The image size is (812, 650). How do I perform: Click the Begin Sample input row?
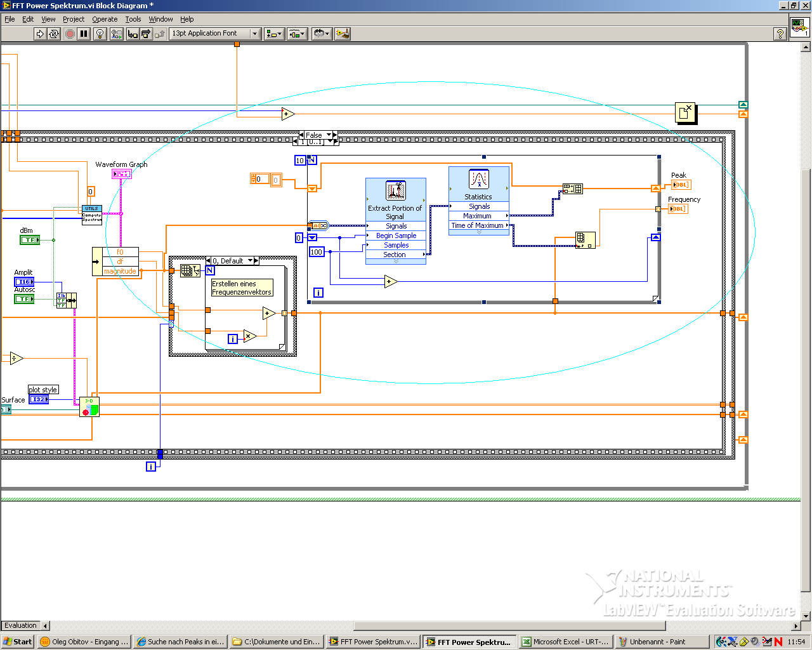396,235
